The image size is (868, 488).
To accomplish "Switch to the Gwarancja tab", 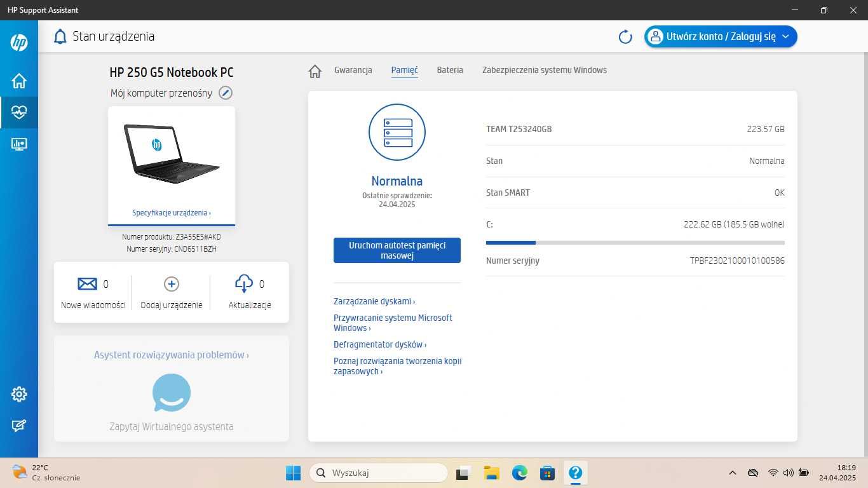I will click(x=353, y=70).
